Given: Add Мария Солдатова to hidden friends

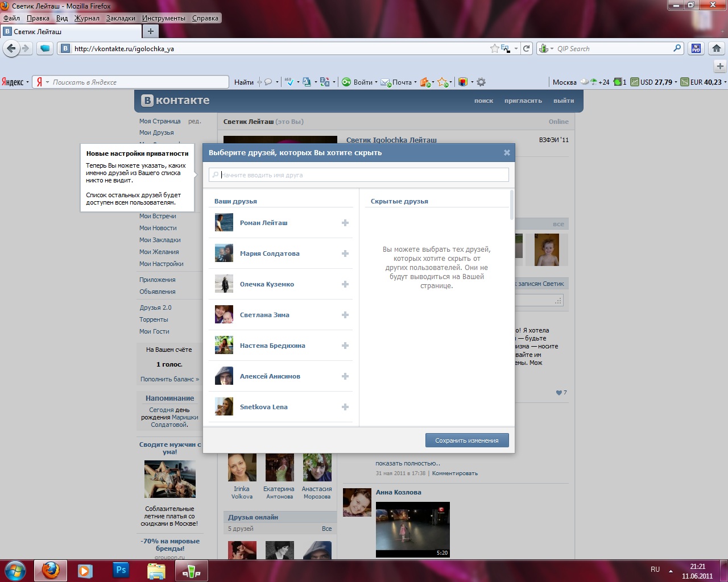Looking at the screenshot, I should [345, 253].
